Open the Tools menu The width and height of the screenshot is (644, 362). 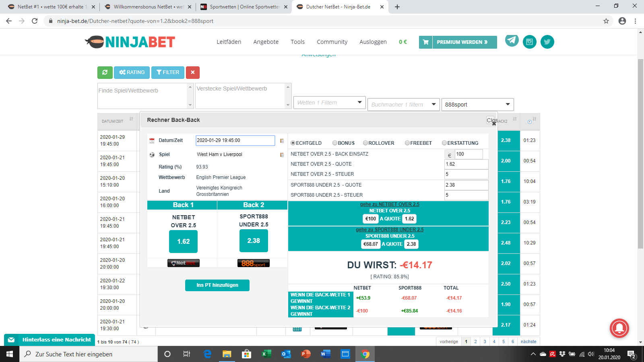(x=298, y=42)
